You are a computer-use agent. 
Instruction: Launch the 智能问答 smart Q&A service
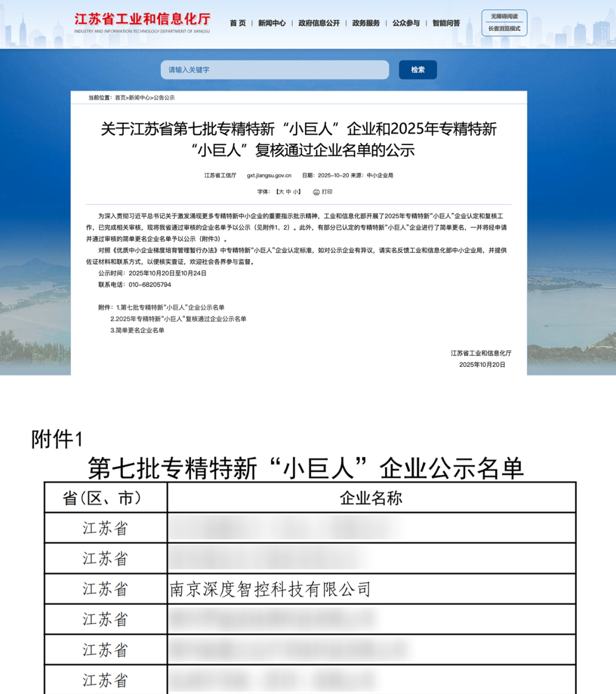447,23
